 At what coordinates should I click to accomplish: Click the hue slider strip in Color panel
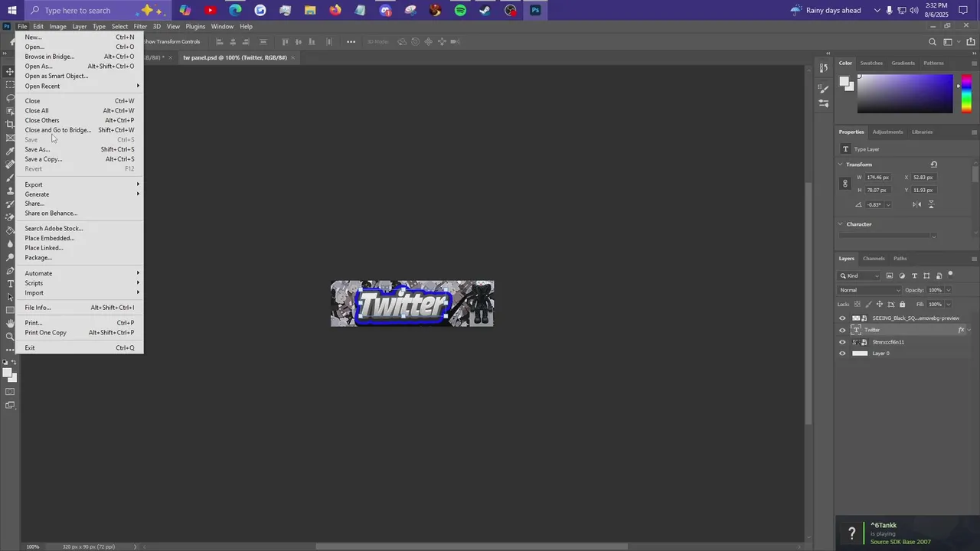tap(966, 93)
